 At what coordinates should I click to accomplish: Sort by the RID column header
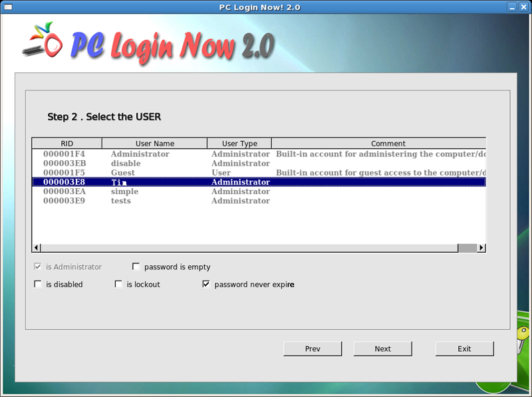pyautogui.click(x=67, y=144)
